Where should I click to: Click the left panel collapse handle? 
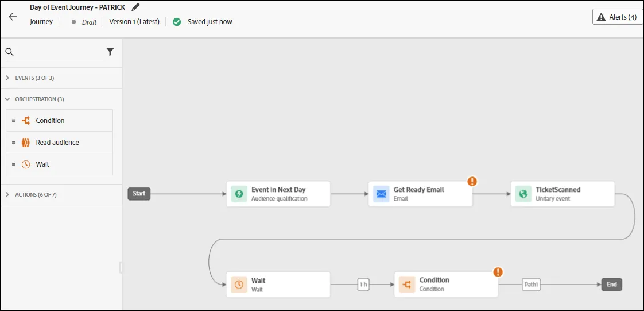point(121,267)
